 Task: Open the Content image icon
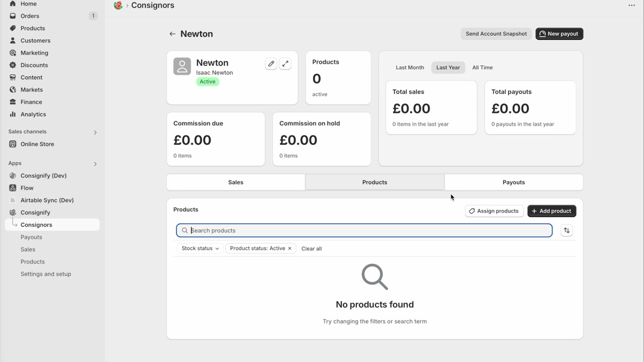[x=13, y=77]
